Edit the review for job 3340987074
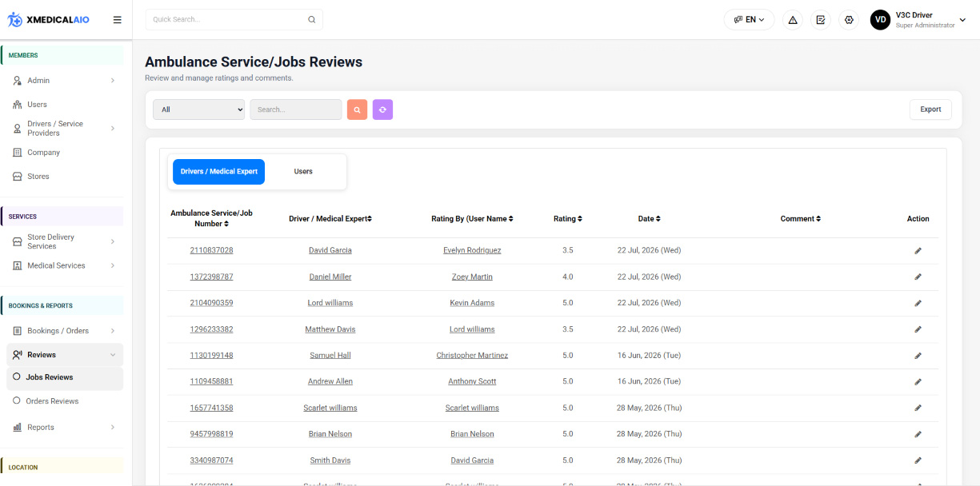 tap(918, 460)
